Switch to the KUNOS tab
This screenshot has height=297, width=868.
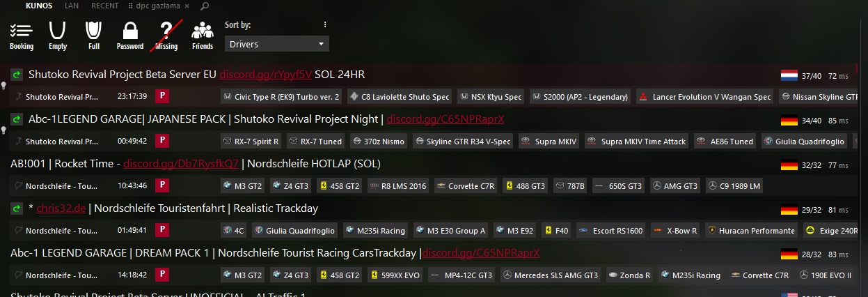click(39, 6)
